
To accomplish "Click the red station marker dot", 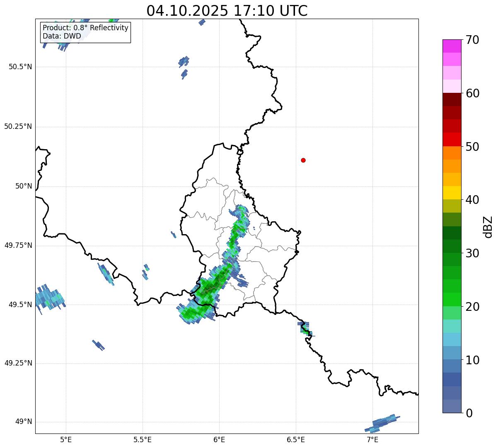I will tap(303, 160).
